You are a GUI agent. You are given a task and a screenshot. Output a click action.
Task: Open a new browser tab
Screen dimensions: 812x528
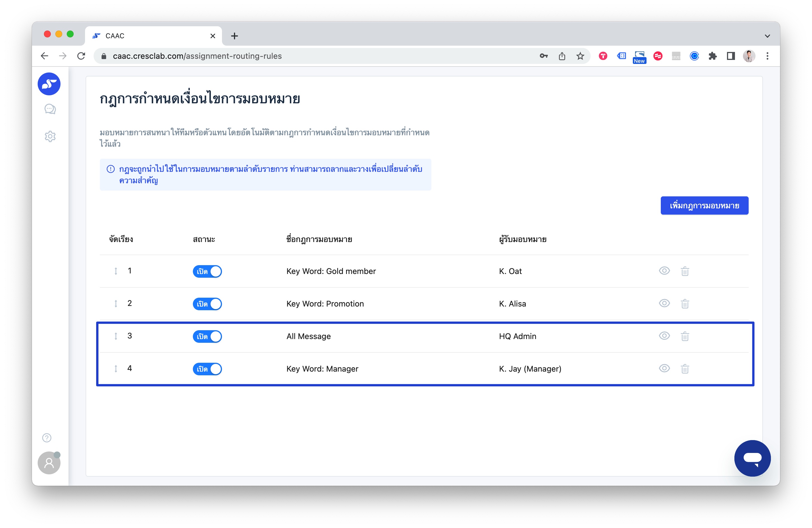(x=235, y=36)
